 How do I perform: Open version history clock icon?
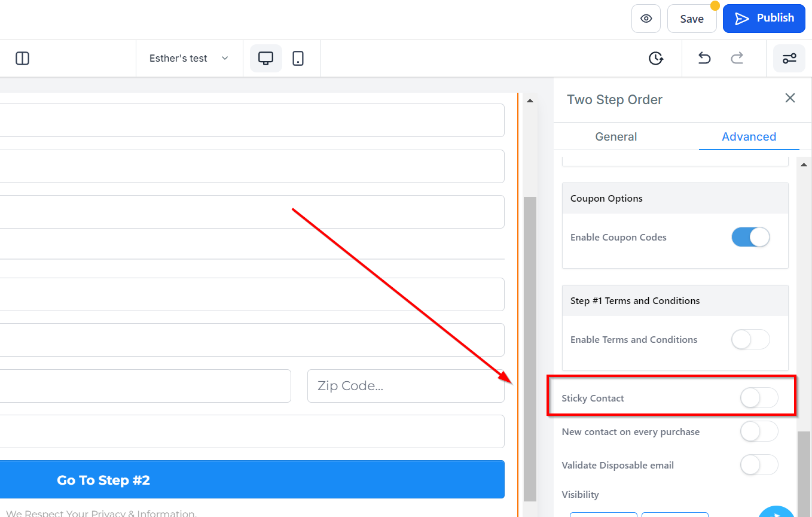click(x=656, y=59)
